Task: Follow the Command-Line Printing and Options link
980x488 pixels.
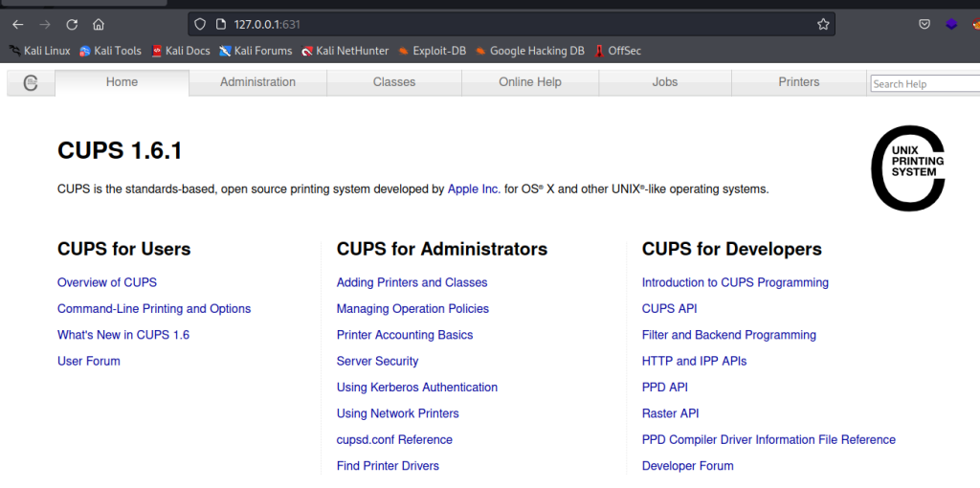Action: pyautogui.click(x=154, y=309)
